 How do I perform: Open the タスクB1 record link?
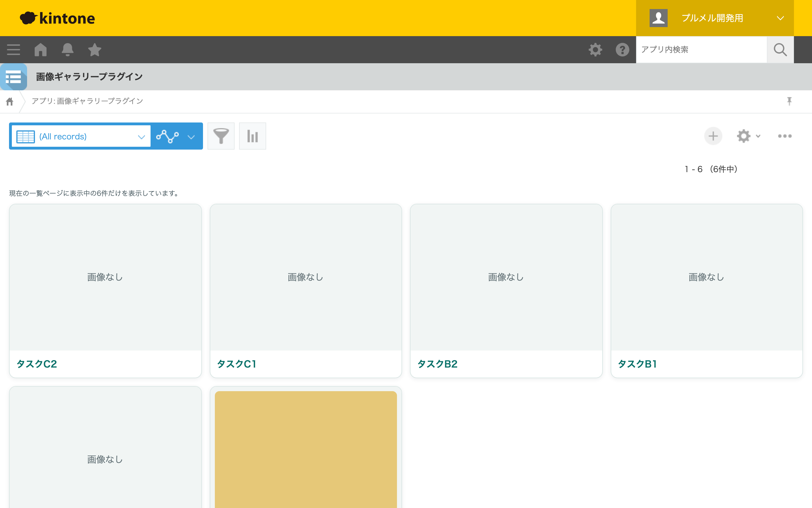click(x=637, y=364)
